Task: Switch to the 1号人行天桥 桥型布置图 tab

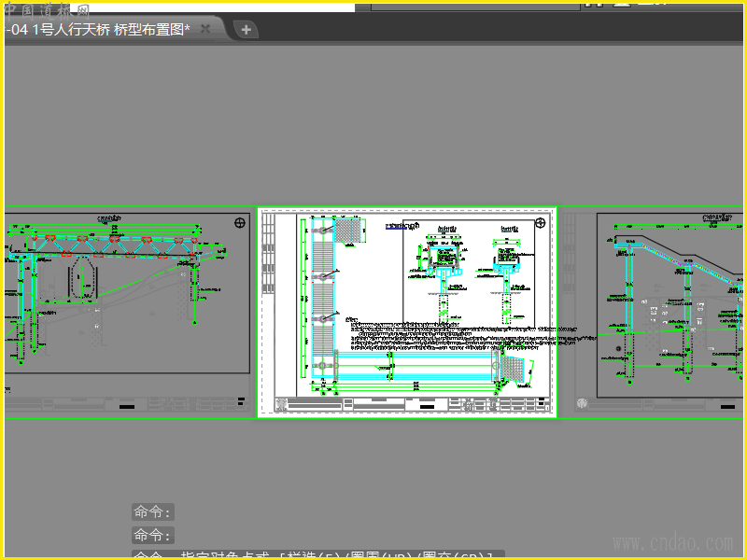Action: click(100, 30)
